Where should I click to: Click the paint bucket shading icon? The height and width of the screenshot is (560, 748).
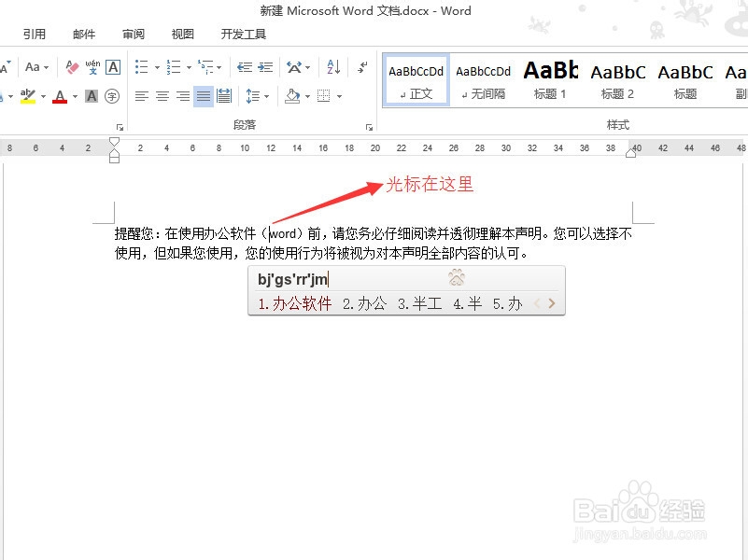click(x=292, y=95)
